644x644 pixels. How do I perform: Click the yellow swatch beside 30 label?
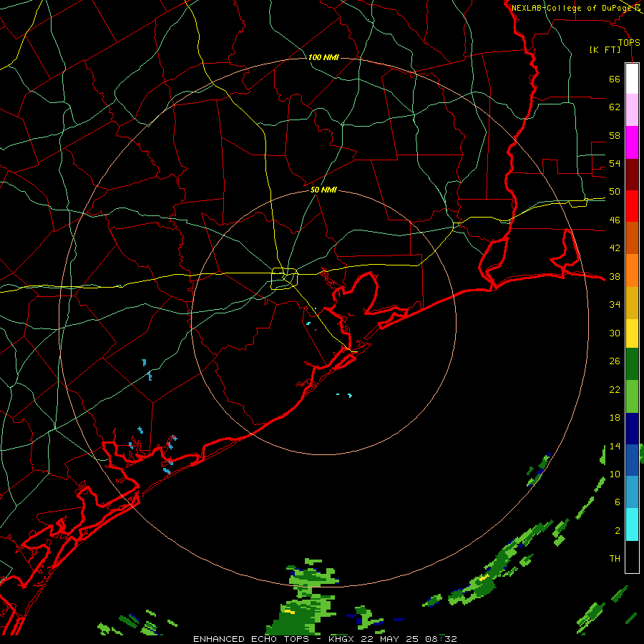[632, 333]
